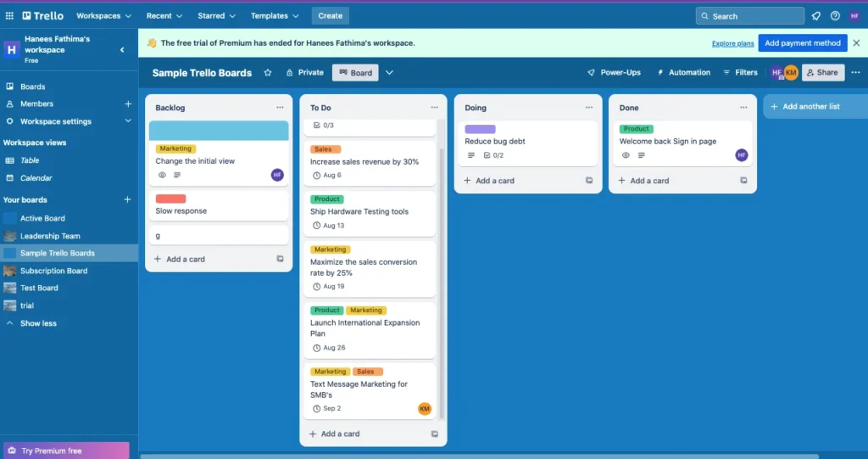Click HF avatar on Change the initial view card
Screen dimensions: 868x459
click(277, 175)
